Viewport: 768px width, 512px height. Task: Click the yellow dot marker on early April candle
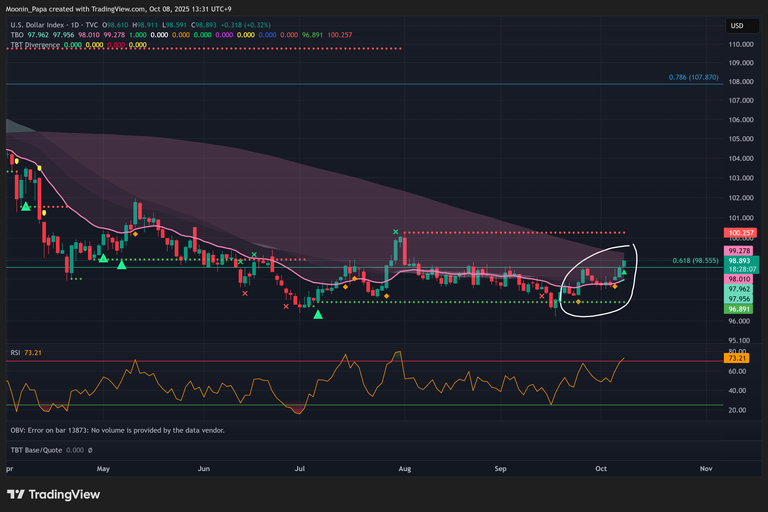pyautogui.click(x=39, y=165)
